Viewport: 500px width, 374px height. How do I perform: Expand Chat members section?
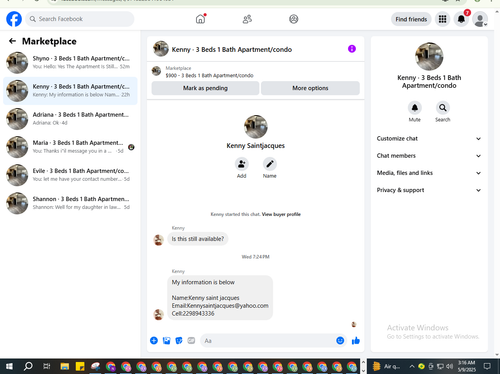pyautogui.click(x=429, y=156)
